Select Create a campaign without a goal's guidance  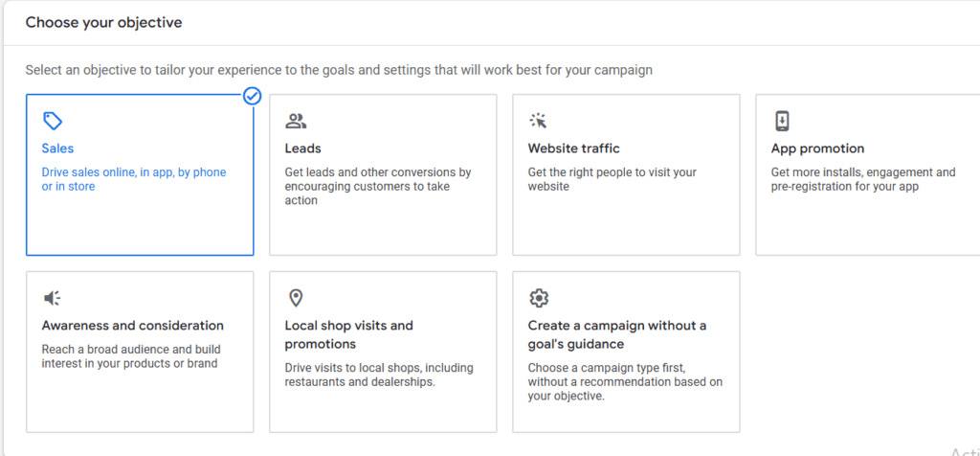617,334
